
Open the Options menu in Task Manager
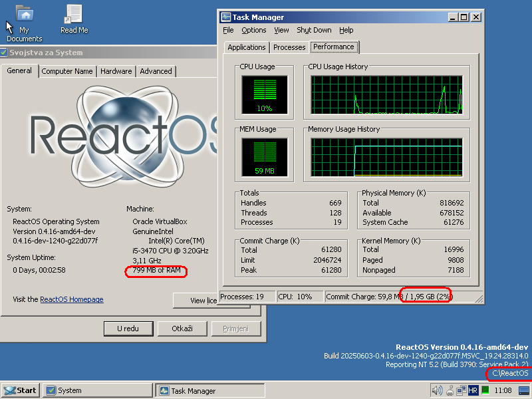tap(254, 30)
